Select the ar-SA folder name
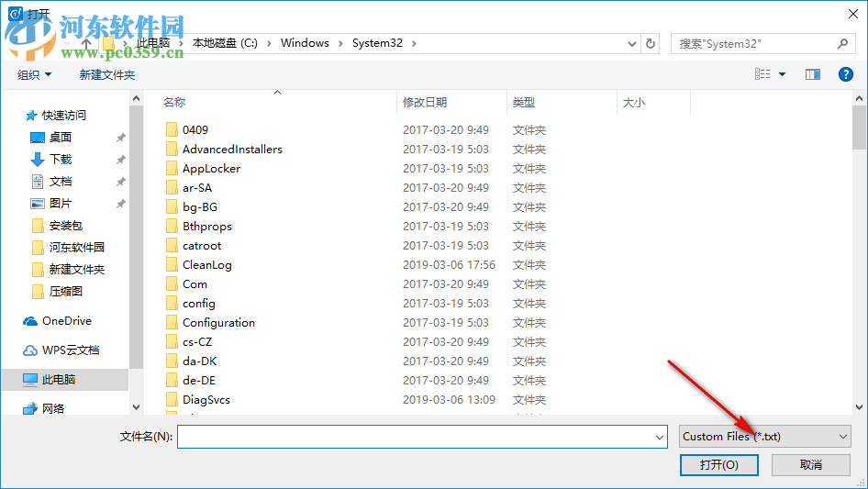Viewport: 868px width, 489px height. 197,188
